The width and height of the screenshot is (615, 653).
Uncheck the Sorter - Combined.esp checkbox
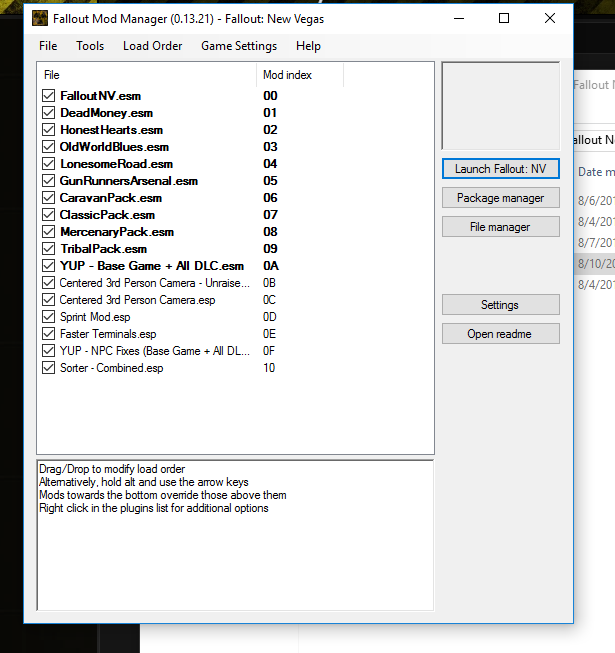[x=48, y=368]
